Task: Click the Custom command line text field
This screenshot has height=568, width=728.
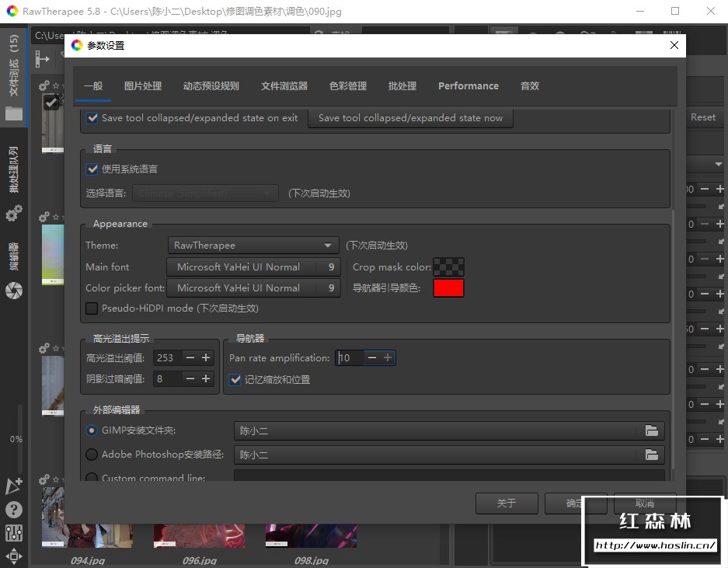Action: pyautogui.click(x=449, y=476)
